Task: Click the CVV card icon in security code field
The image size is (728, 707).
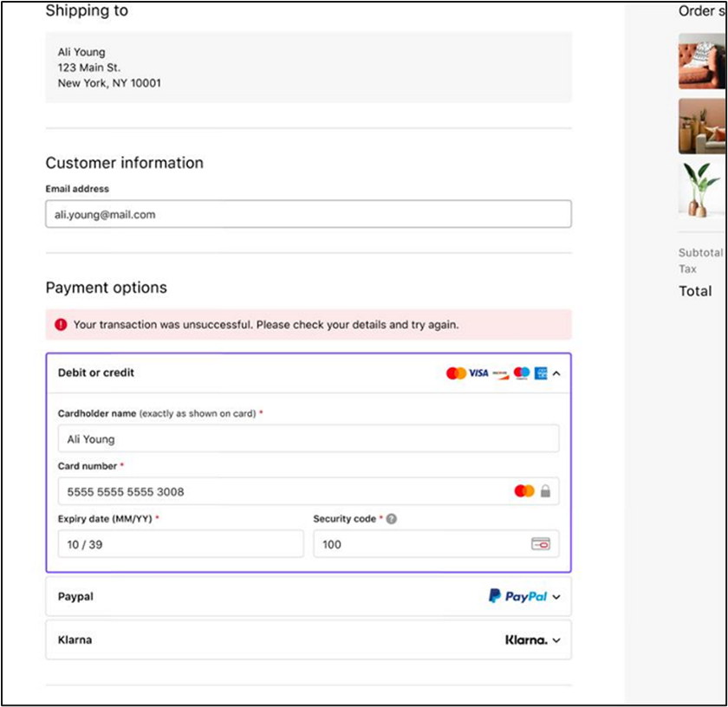Action: coord(540,544)
